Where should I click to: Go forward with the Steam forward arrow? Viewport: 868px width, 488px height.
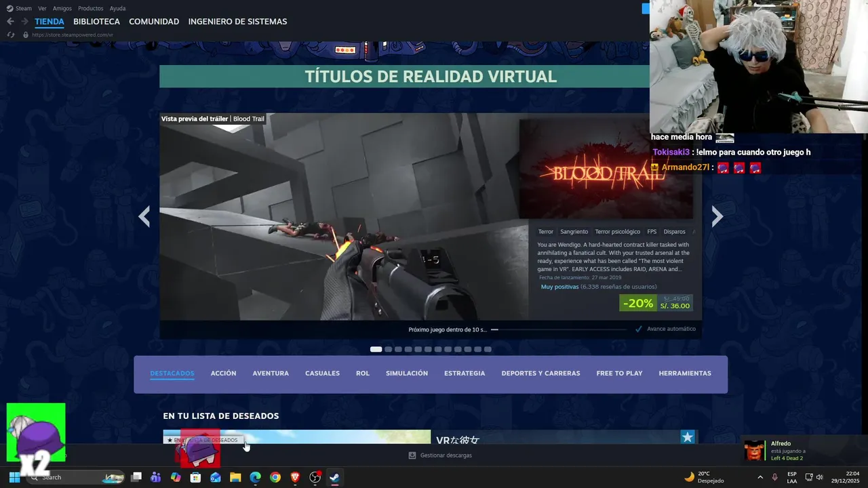click(x=24, y=22)
